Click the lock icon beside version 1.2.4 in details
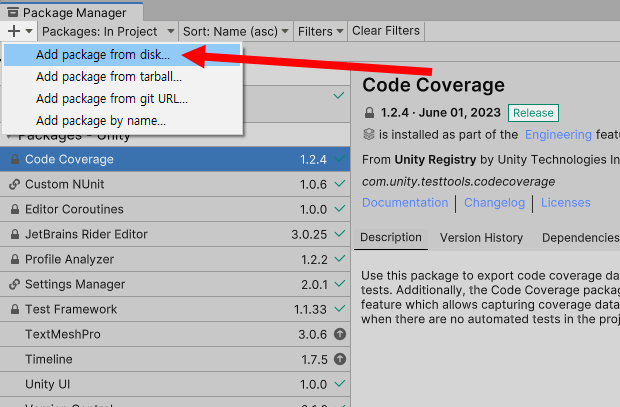Screen dimensions: 620x407 click(369, 113)
